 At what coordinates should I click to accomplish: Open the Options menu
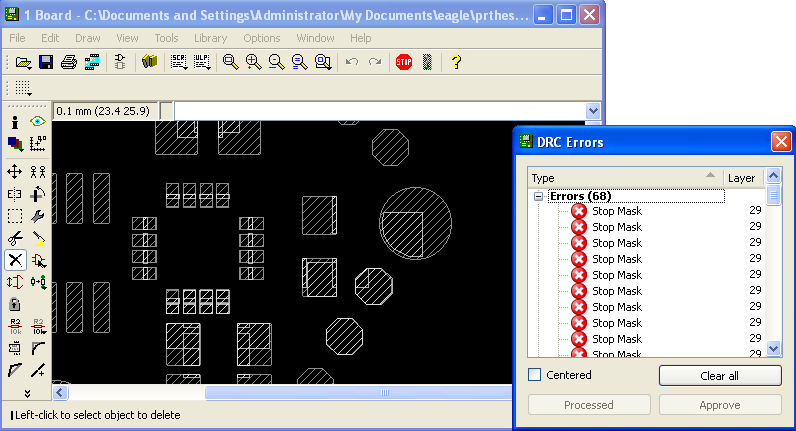261,38
